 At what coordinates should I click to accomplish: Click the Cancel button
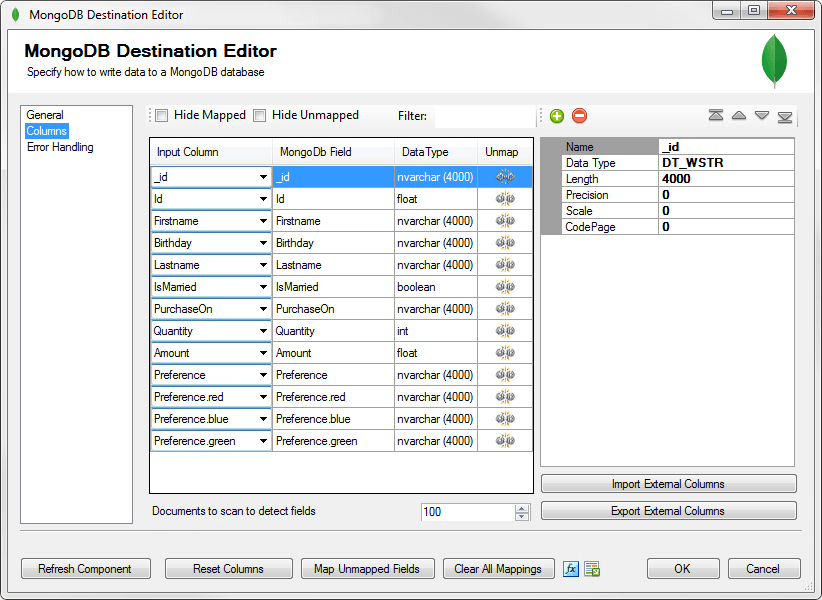[763, 569]
